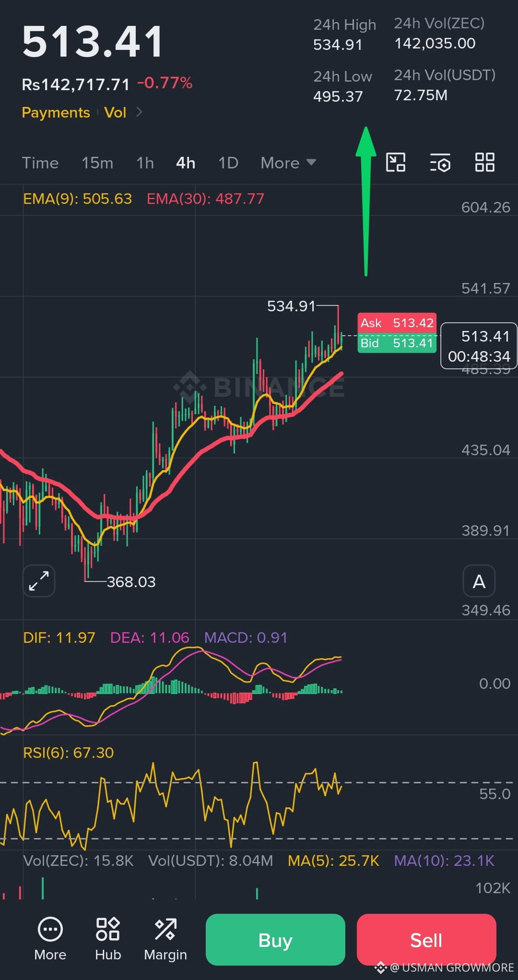This screenshot has height=980, width=518.
Task: Click the EMA(9): 505.63 indicator label
Action: (77, 199)
